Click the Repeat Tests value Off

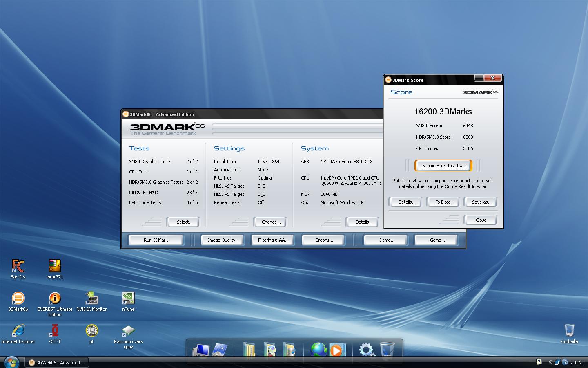pos(261,202)
